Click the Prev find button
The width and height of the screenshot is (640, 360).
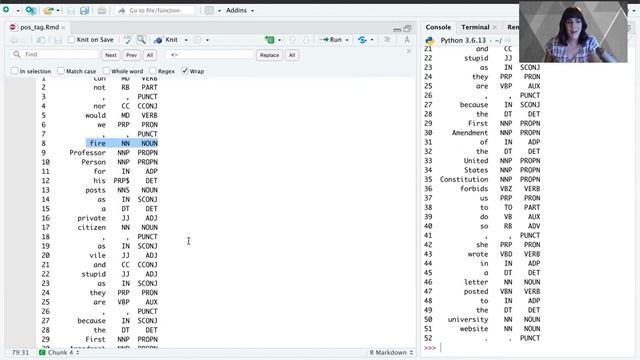pos(131,55)
